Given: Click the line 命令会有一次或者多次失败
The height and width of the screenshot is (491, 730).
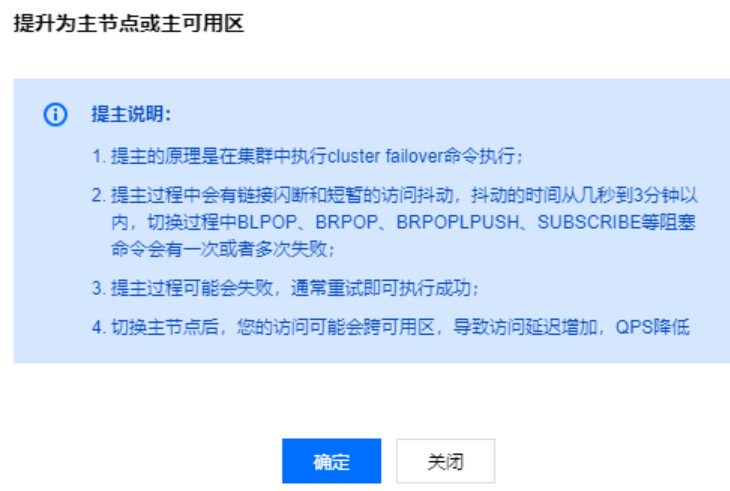Looking at the screenshot, I should click(x=223, y=249).
